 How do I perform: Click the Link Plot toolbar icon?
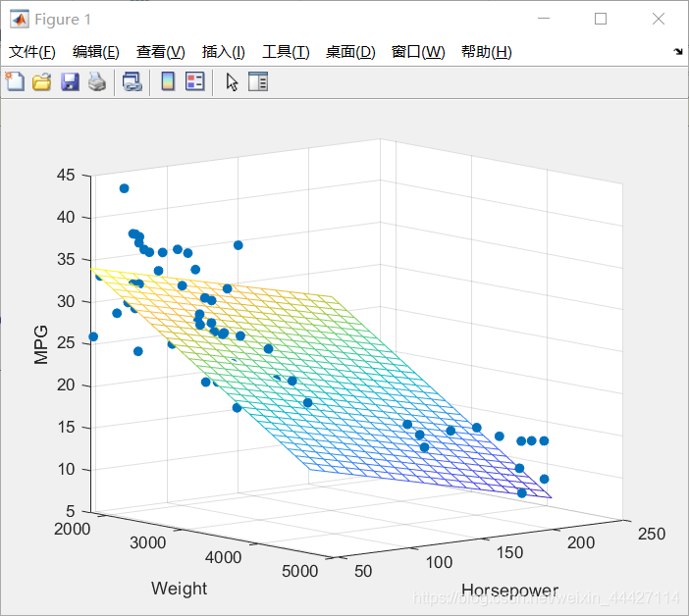[x=132, y=82]
